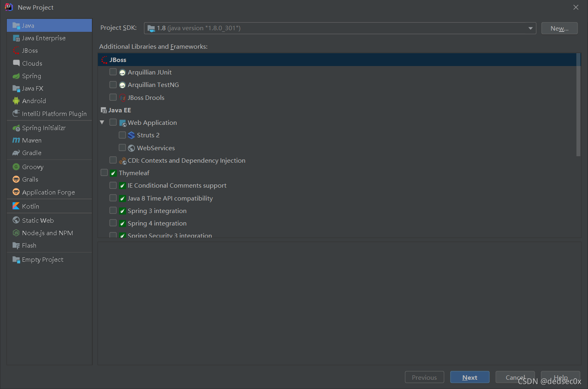Click the Flash project icon
Image resolution: width=588 pixels, height=389 pixels.
point(16,245)
